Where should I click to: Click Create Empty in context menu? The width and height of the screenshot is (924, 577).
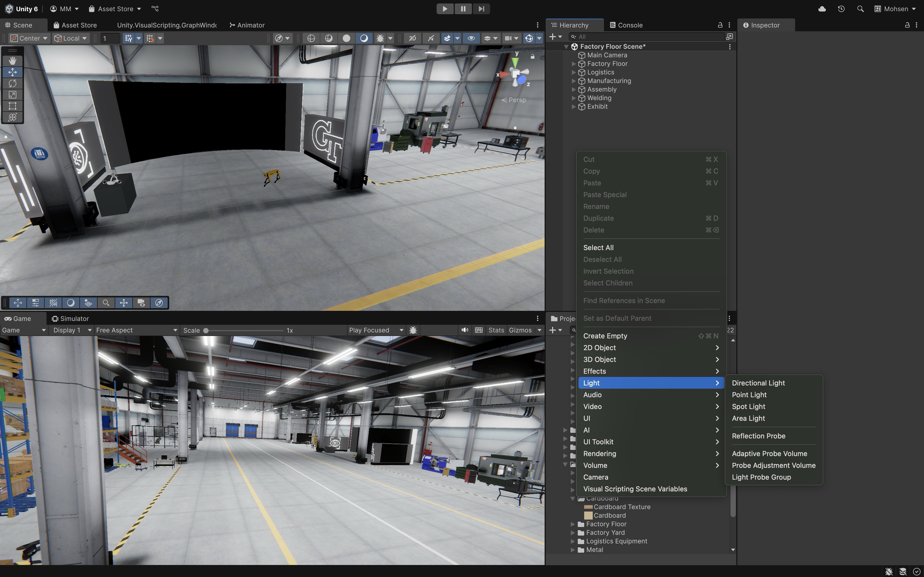[605, 336]
